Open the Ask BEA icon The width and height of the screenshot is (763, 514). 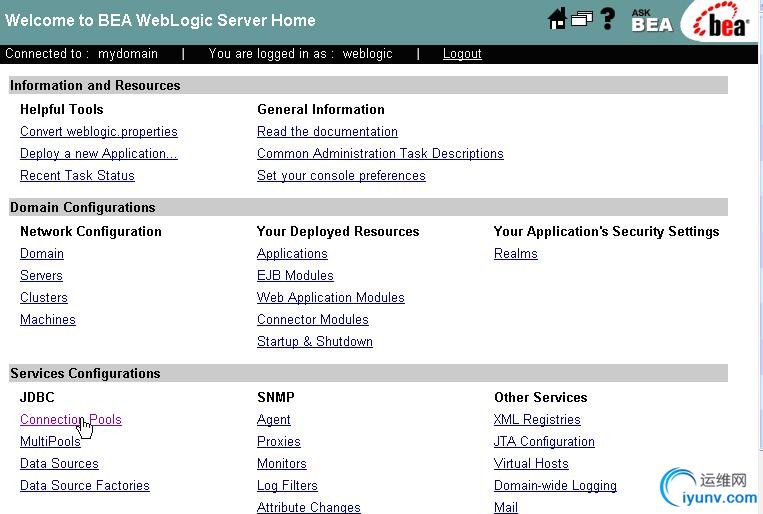tap(652, 20)
